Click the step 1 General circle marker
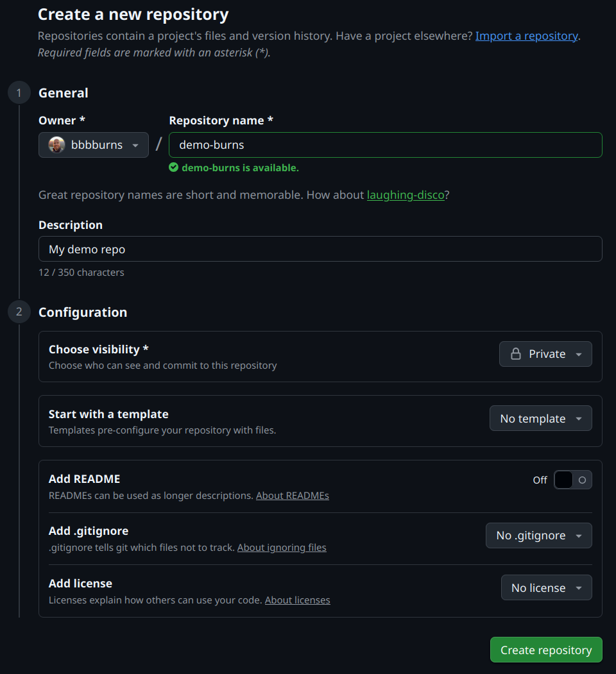Image resolution: width=616 pixels, height=674 pixels. click(19, 93)
